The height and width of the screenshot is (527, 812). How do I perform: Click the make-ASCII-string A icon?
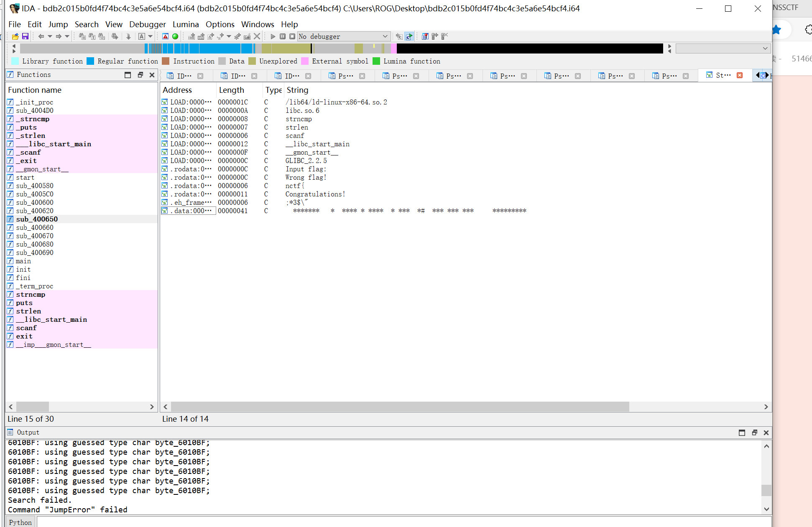(x=211, y=36)
